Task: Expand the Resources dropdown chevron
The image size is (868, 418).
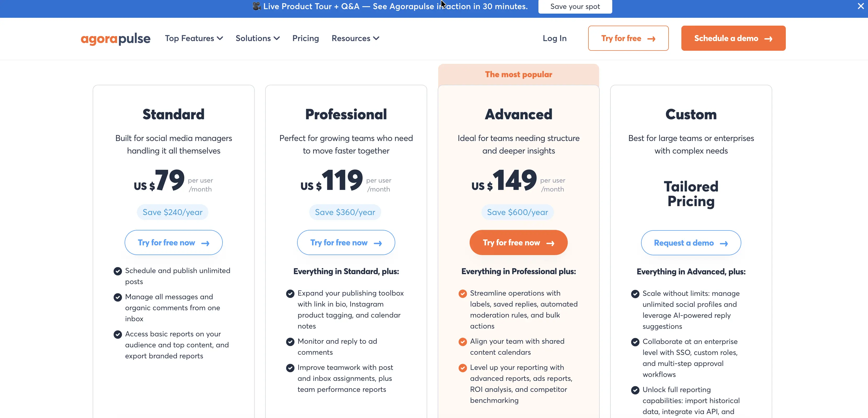Action: tap(376, 38)
